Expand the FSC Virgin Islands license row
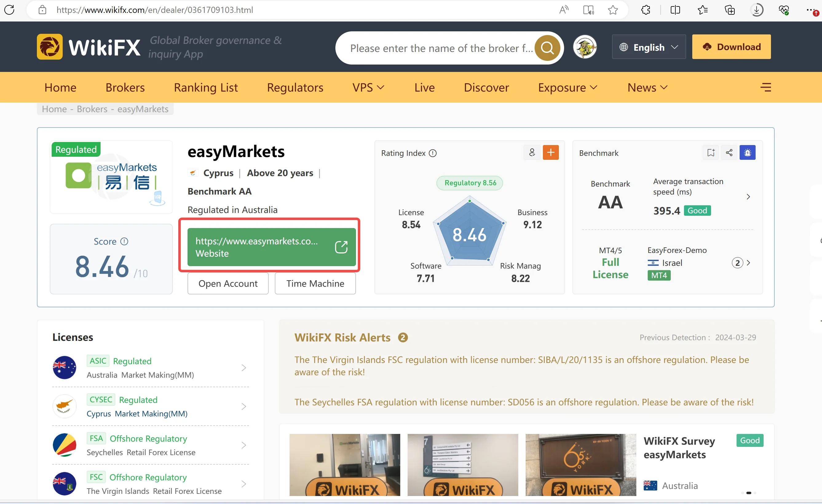The image size is (822, 504). coord(150,484)
